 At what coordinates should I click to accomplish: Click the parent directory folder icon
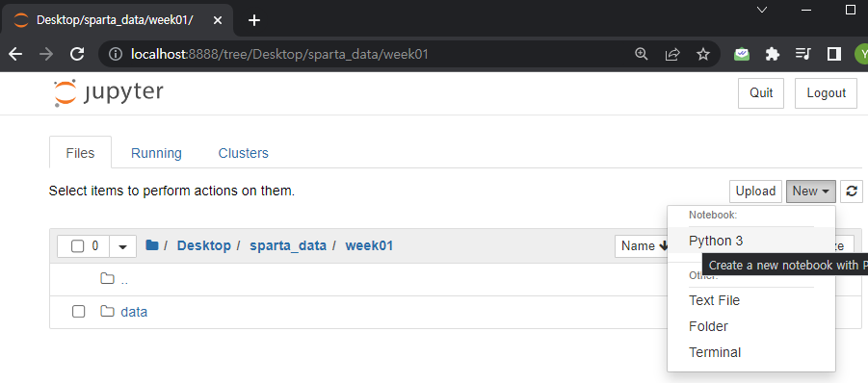107,278
